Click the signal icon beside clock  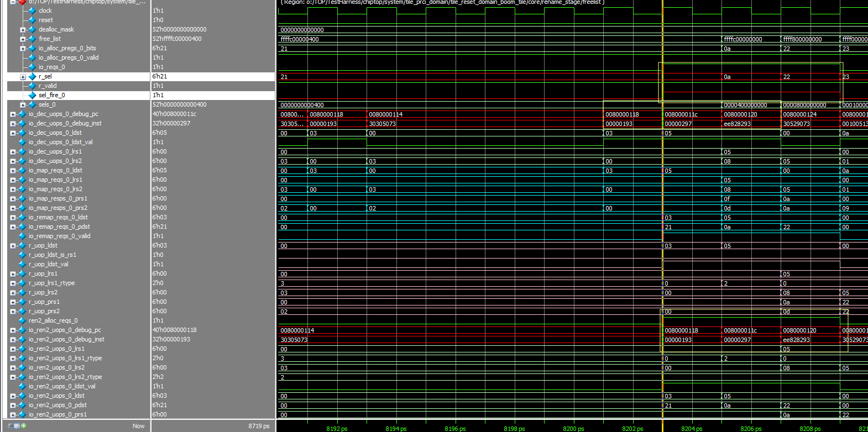pyautogui.click(x=32, y=10)
